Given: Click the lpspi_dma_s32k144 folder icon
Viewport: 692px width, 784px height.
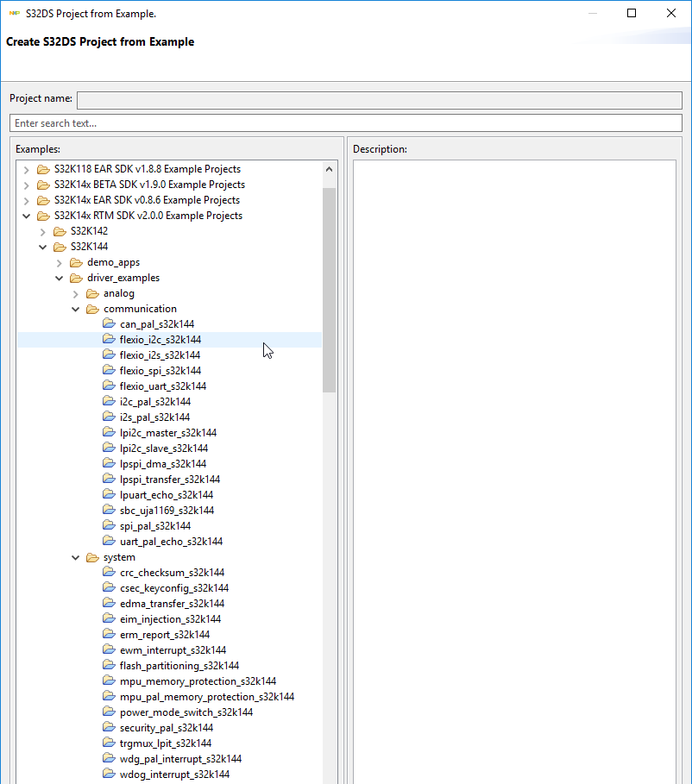Looking at the screenshot, I should 109,463.
